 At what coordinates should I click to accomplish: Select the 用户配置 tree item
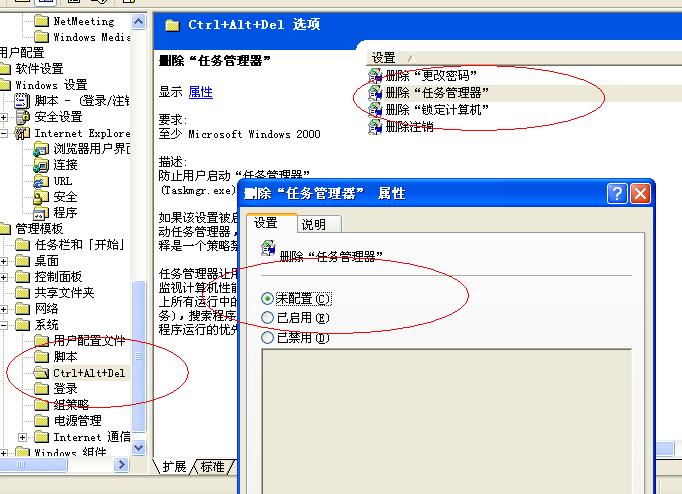22,53
